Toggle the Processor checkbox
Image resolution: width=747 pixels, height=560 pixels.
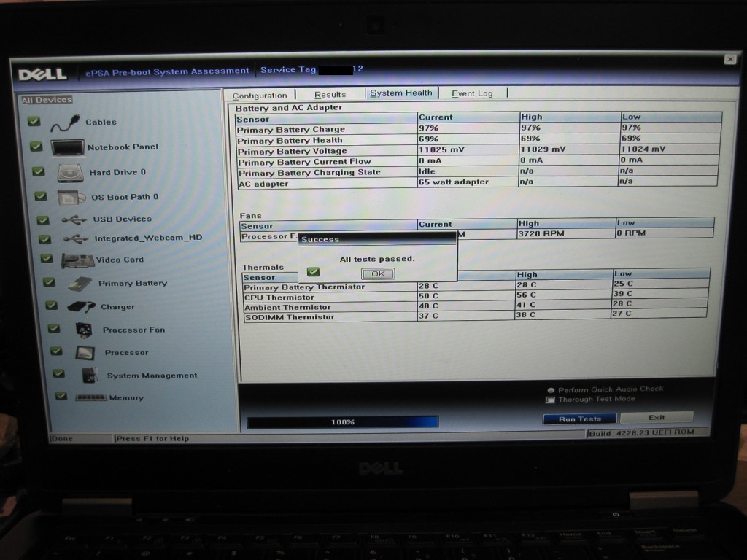(x=56, y=351)
